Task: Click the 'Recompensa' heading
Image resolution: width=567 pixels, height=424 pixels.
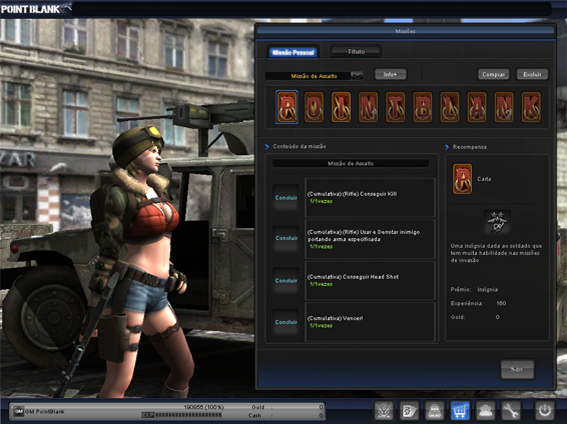Action: click(469, 147)
